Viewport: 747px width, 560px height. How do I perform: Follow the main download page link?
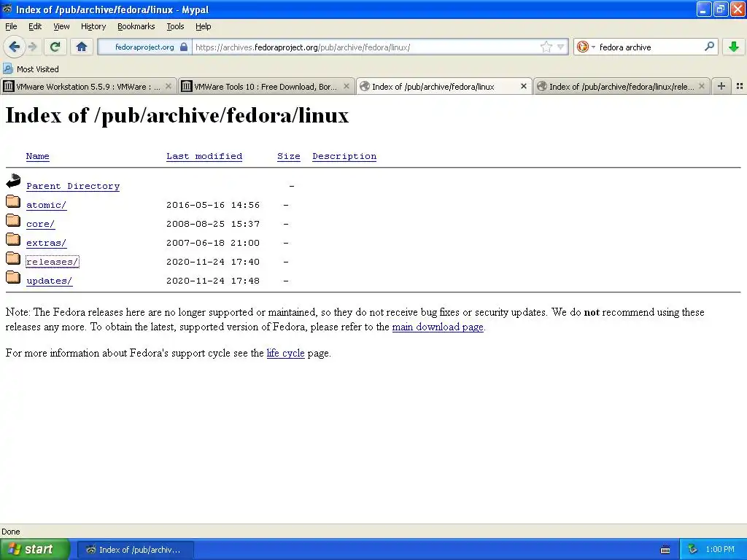click(438, 327)
